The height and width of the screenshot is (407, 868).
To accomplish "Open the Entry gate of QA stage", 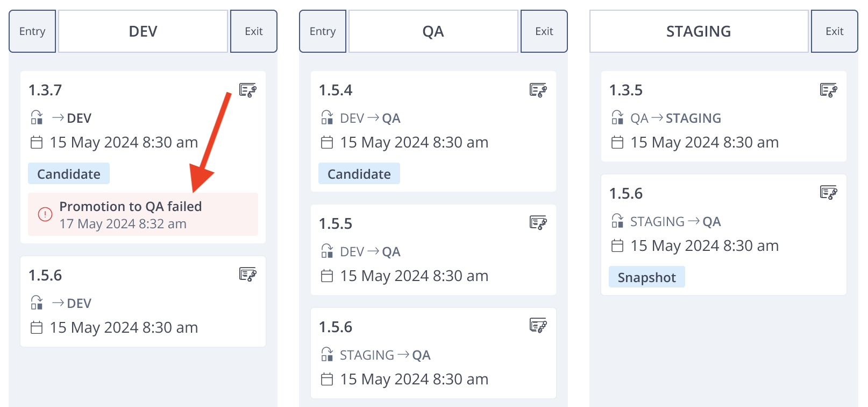I will pos(323,31).
